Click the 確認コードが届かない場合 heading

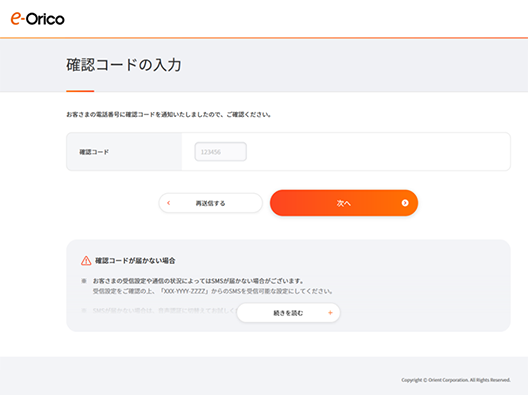(x=135, y=261)
